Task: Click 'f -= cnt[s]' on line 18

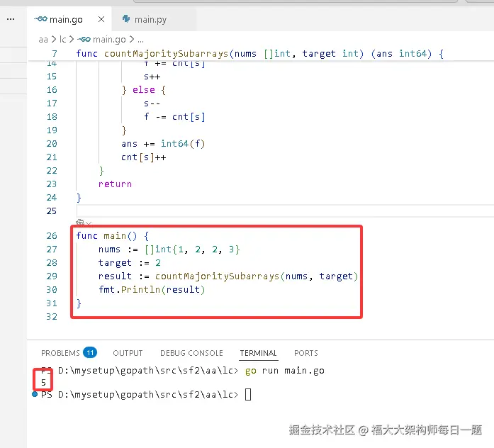Action: (174, 117)
